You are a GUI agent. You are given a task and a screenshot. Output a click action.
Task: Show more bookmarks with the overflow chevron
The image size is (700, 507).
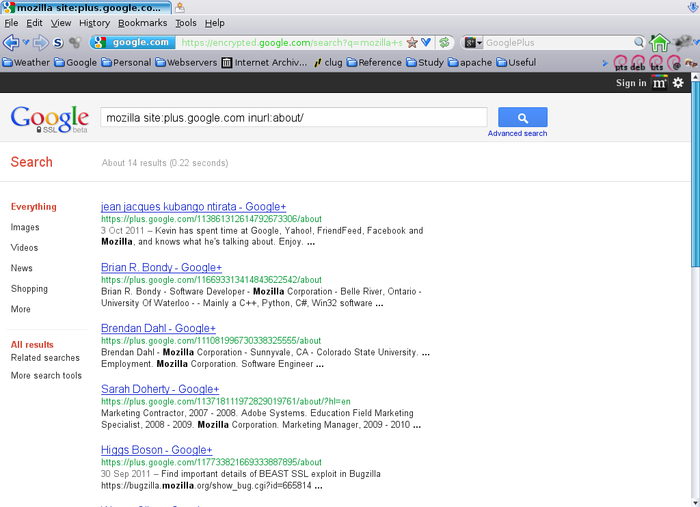[x=605, y=63]
